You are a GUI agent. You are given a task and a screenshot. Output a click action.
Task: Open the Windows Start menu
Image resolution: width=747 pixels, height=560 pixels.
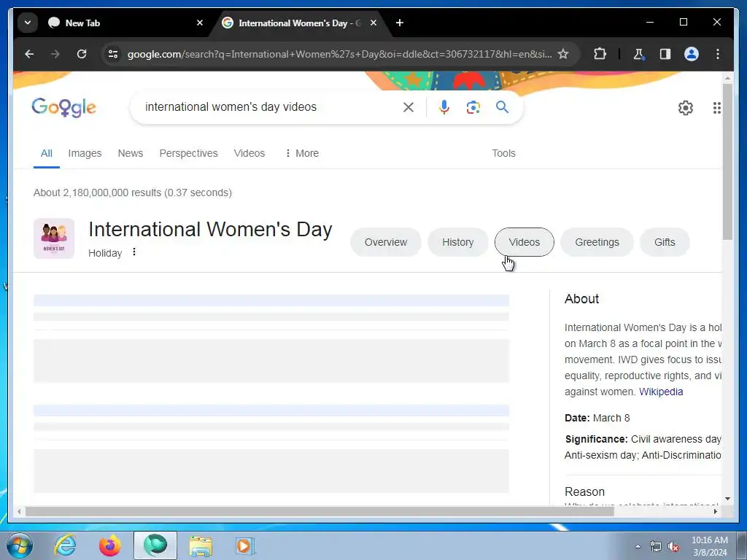[x=20, y=545]
